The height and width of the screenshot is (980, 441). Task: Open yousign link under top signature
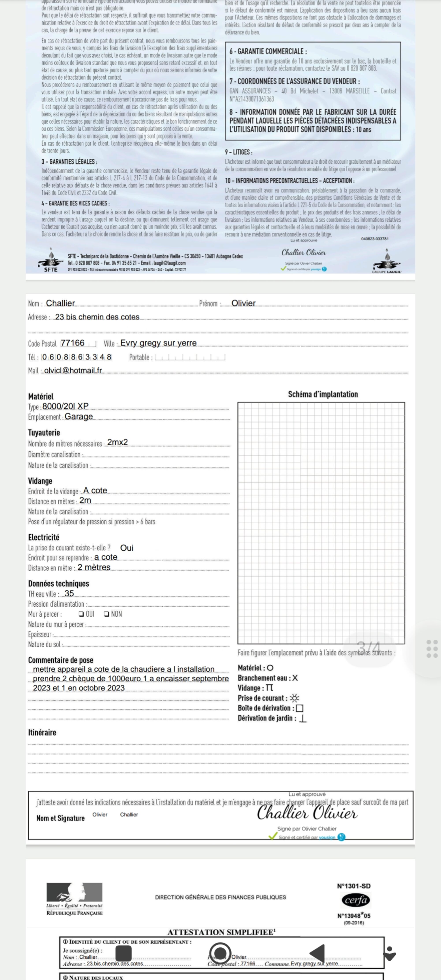(316, 269)
